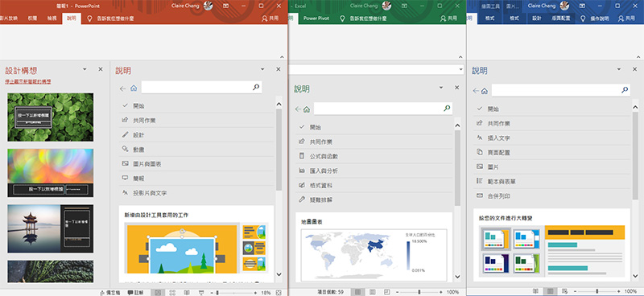Viewport: 644px width, 296px height.
Task: Click the Excel help search box
Action: click(x=378, y=109)
